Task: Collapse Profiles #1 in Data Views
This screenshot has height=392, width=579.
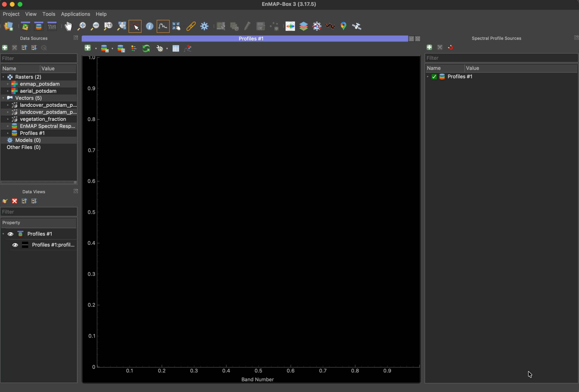Action: tap(3, 234)
